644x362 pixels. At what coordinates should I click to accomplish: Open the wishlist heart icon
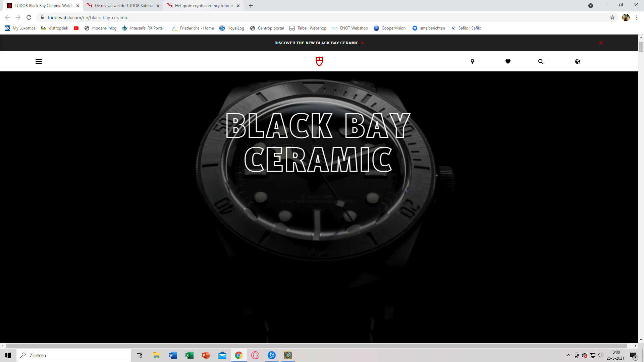coord(508,61)
